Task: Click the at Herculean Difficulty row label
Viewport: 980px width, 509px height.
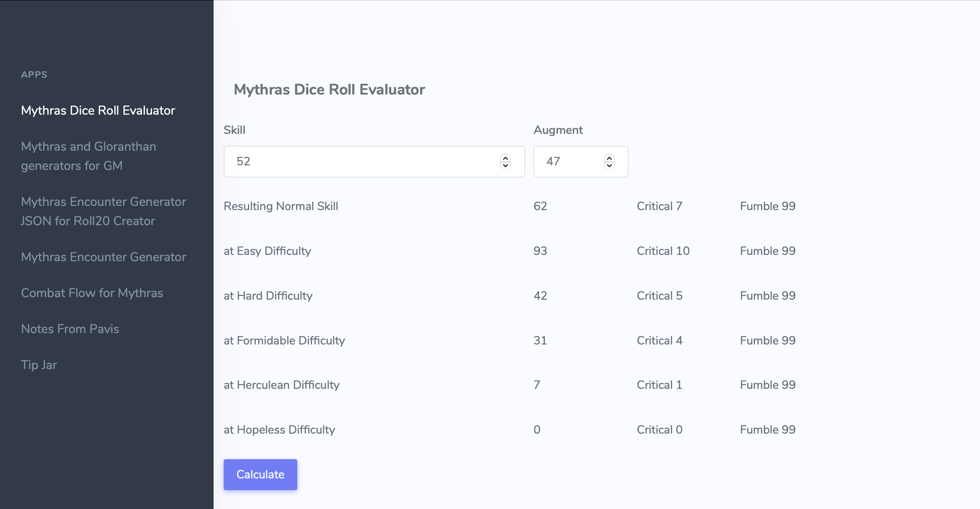Action: 281,385
